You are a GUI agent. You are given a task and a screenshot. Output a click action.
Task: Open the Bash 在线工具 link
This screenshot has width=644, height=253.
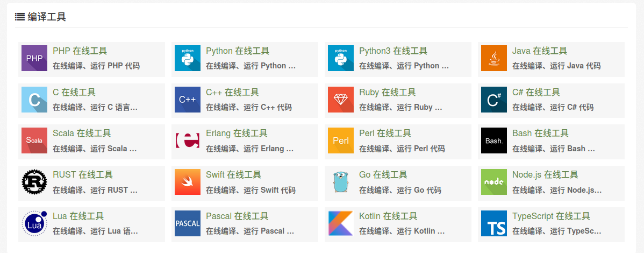(540, 133)
